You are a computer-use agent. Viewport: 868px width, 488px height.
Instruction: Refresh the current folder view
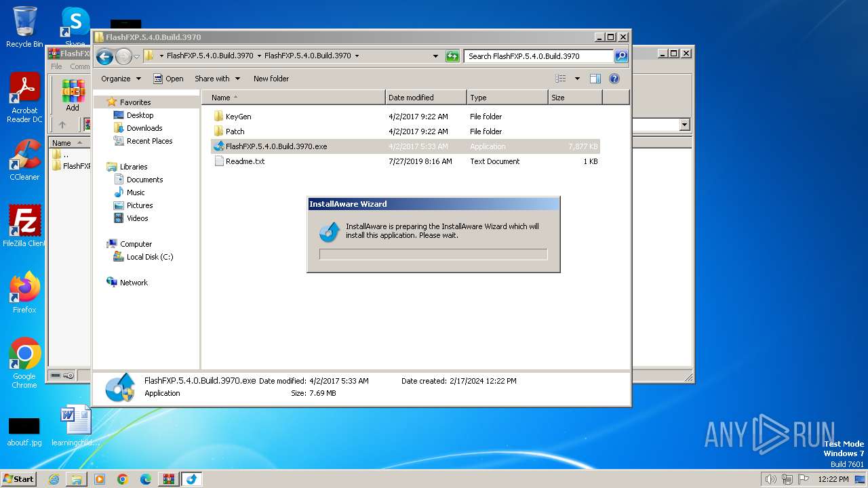[452, 56]
